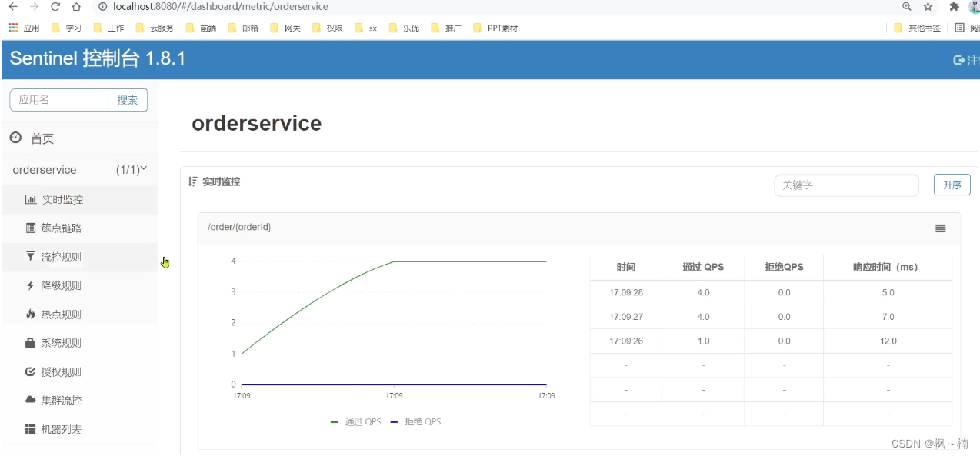The width and height of the screenshot is (980, 456).
Task: Reload the page with refresh icon
Action: click(55, 6)
